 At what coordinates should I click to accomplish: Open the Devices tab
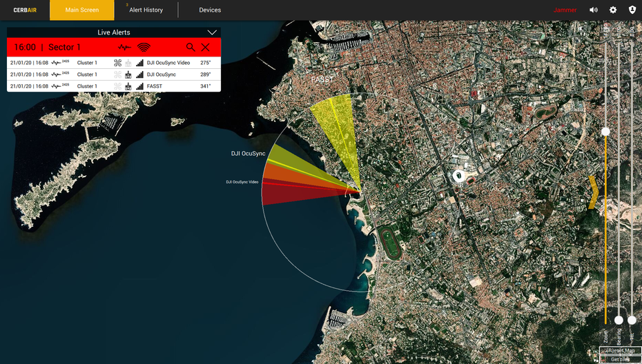pyautogui.click(x=210, y=10)
